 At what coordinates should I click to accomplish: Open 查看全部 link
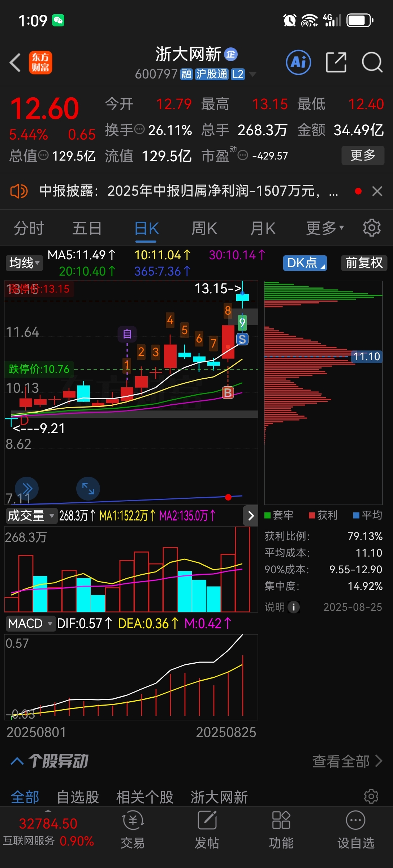click(x=347, y=761)
